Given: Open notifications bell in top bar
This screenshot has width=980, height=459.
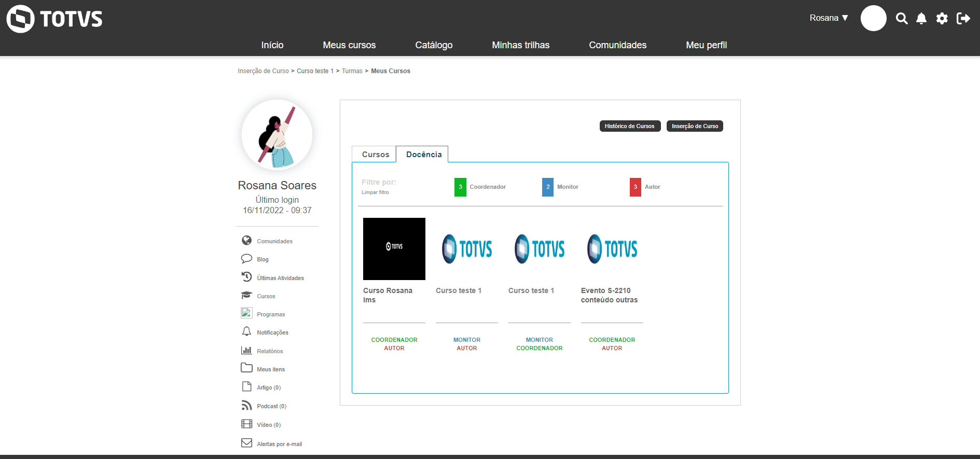Looking at the screenshot, I should pyautogui.click(x=921, y=19).
